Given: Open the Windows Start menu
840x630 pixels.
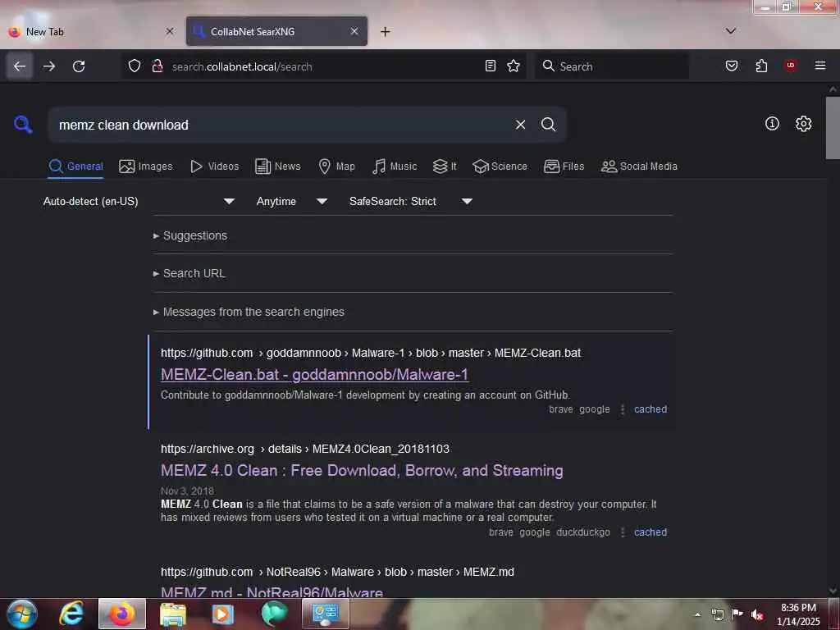Looking at the screenshot, I should [x=22, y=614].
